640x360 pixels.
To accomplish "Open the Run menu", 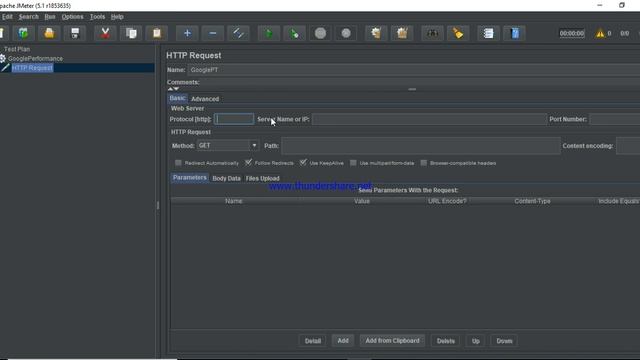I will click(x=50, y=17).
